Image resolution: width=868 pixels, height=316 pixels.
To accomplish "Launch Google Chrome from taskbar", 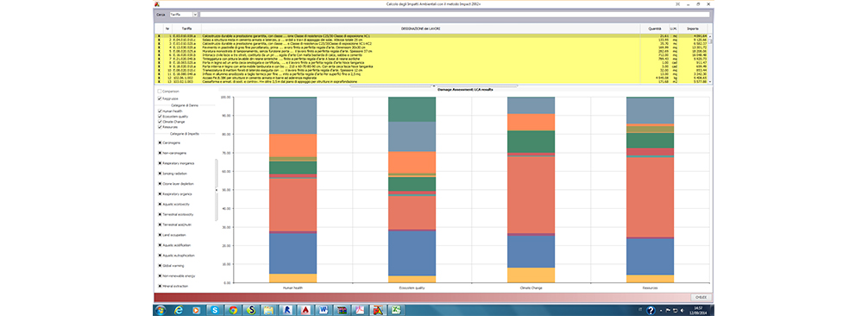I will [233, 310].
